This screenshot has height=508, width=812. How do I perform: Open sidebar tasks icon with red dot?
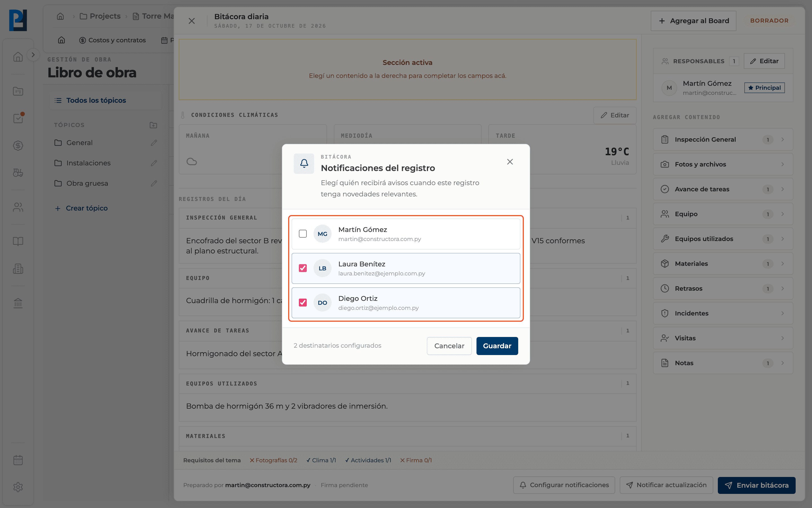click(18, 118)
